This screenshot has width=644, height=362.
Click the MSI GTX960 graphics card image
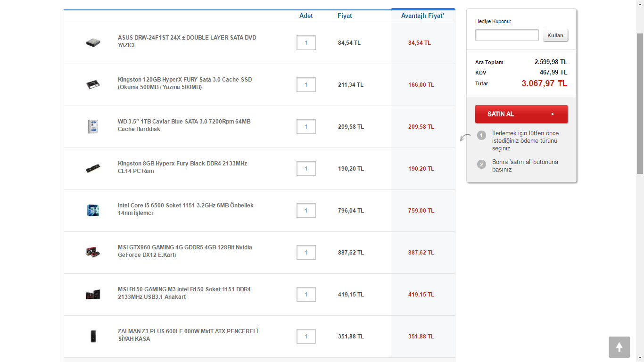click(x=93, y=253)
